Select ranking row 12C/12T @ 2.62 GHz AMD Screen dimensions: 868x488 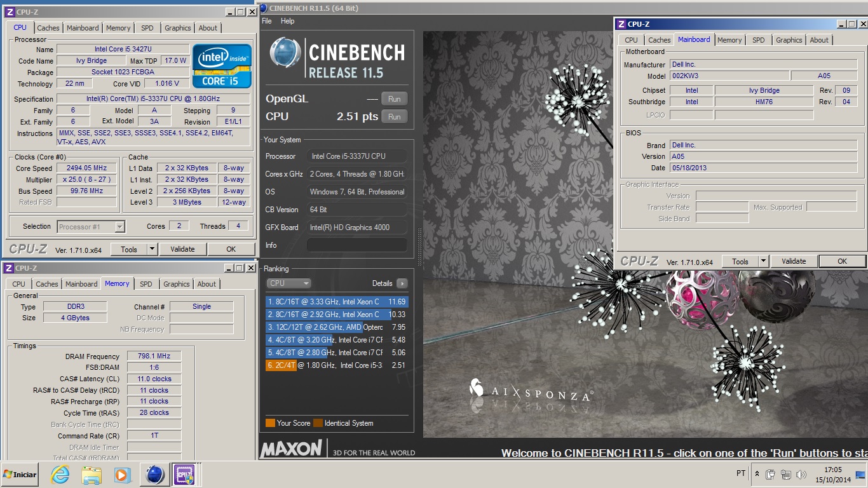(x=336, y=327)
